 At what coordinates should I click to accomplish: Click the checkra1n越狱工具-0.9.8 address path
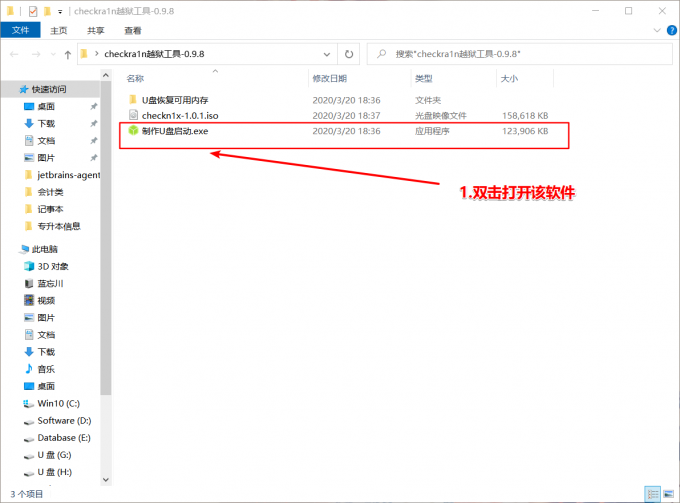click(154, 54)
